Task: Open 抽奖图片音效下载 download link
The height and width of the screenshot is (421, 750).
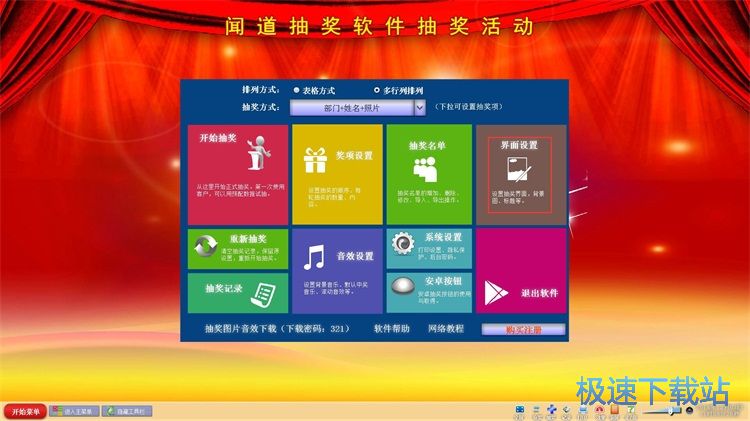Action: (277, 329)
